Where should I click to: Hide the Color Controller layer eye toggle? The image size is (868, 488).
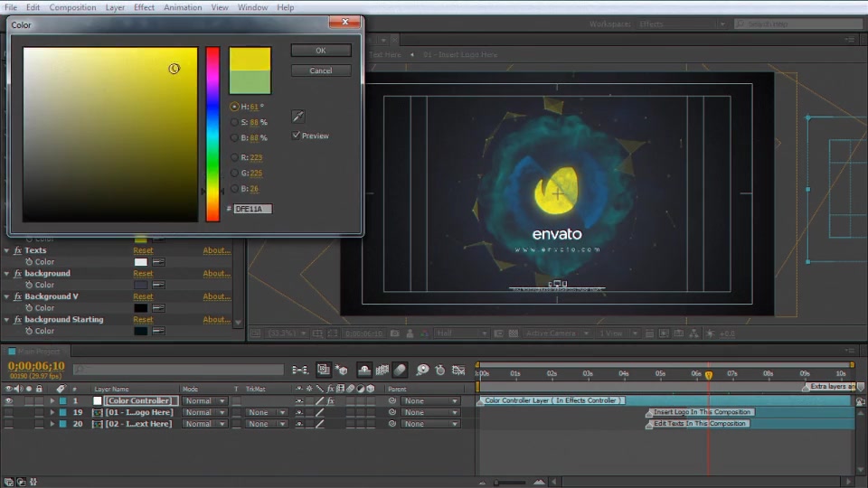click(x=8, y=401)
